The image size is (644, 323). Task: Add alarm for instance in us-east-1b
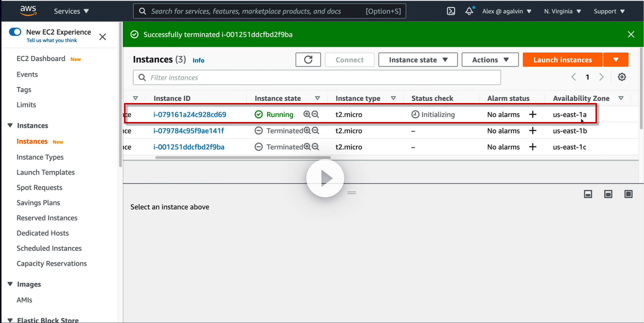click(533, 130)
